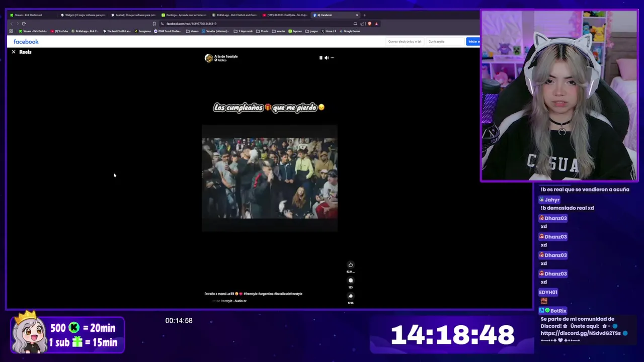Image resolution: width=644 pixels, height=362 pixels.
Task: Expand the juegos bookmarks folder
Action: (312, 31)
